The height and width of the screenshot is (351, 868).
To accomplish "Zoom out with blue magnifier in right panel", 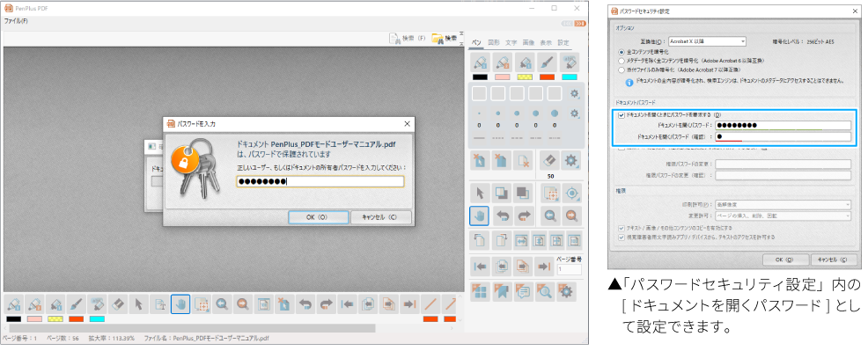I will [x=550, y=216].
